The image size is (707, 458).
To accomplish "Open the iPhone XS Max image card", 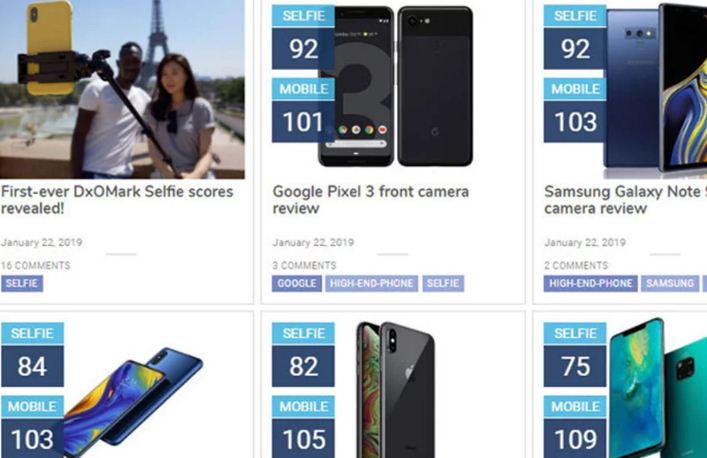I will tap(395, 390).
